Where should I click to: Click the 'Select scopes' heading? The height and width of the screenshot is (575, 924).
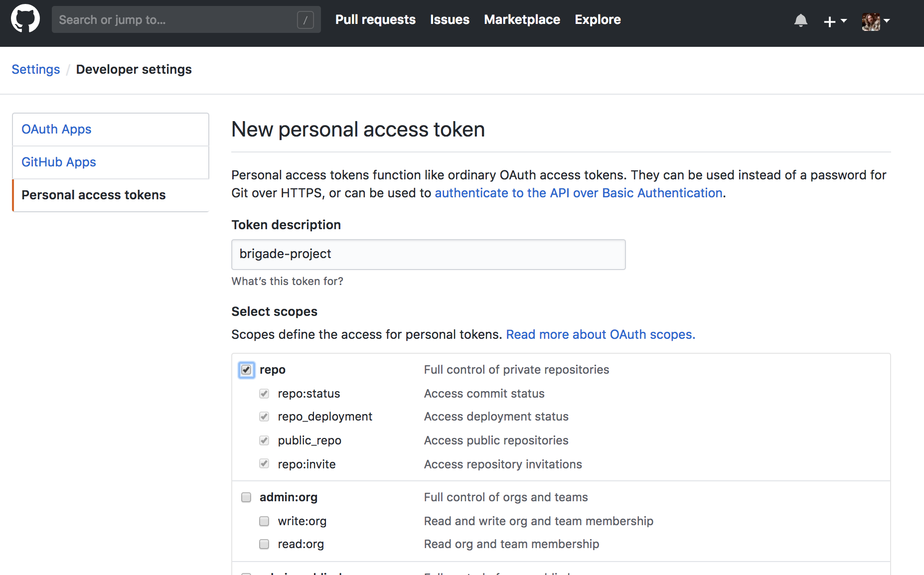(x=274, y=311)
